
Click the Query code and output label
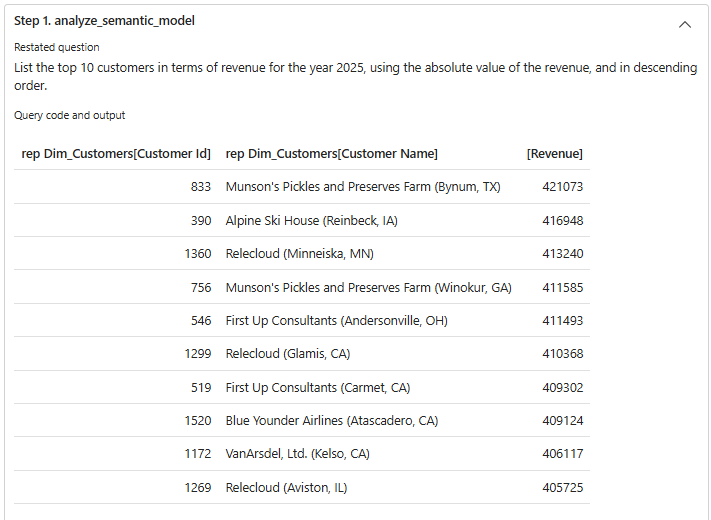click(x=69, y=115)
